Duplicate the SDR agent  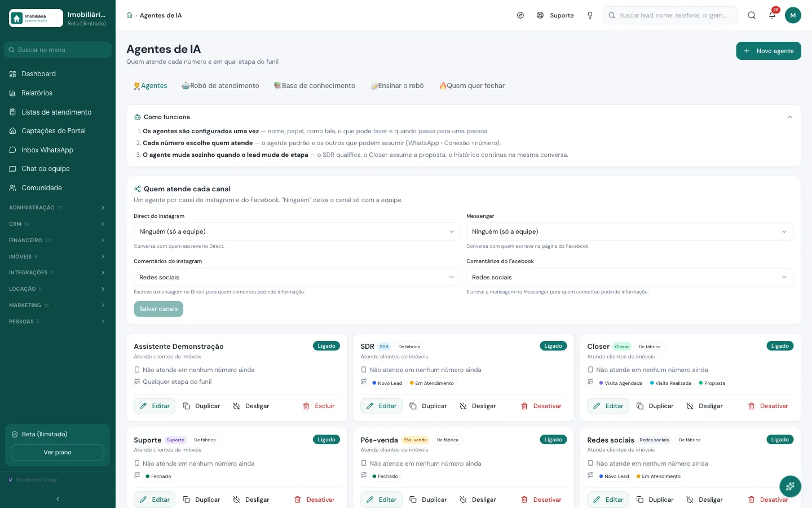click(x=428, y=406)
